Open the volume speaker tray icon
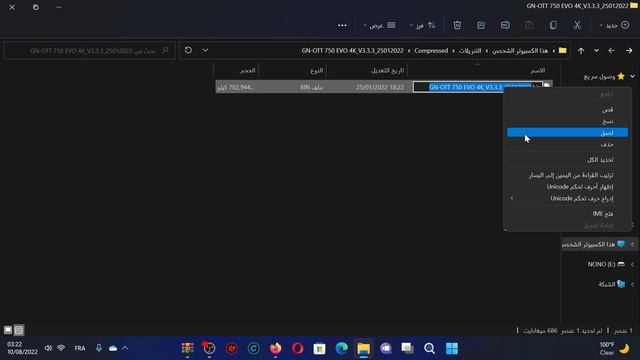 [48, 348]
